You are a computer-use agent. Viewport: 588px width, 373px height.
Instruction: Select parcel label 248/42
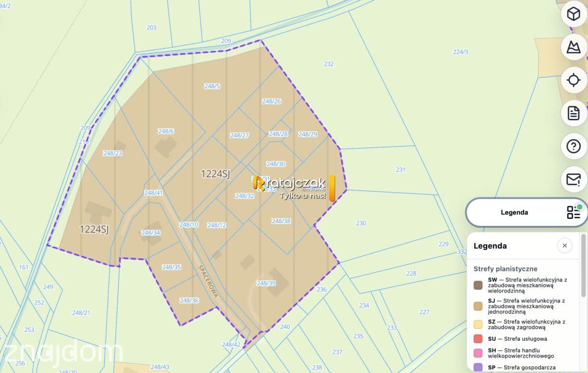[231, 345]
